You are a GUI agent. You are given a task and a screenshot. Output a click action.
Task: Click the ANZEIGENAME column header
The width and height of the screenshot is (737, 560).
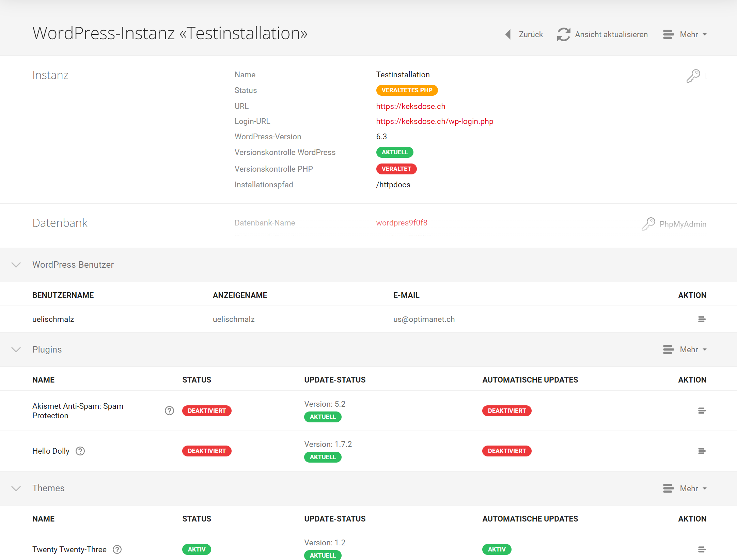click(x=240, y=295)
